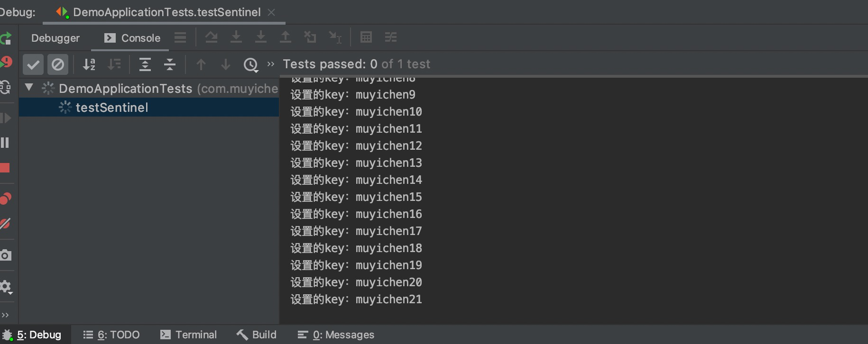Switch to the Debugger tab

[55, 38]
